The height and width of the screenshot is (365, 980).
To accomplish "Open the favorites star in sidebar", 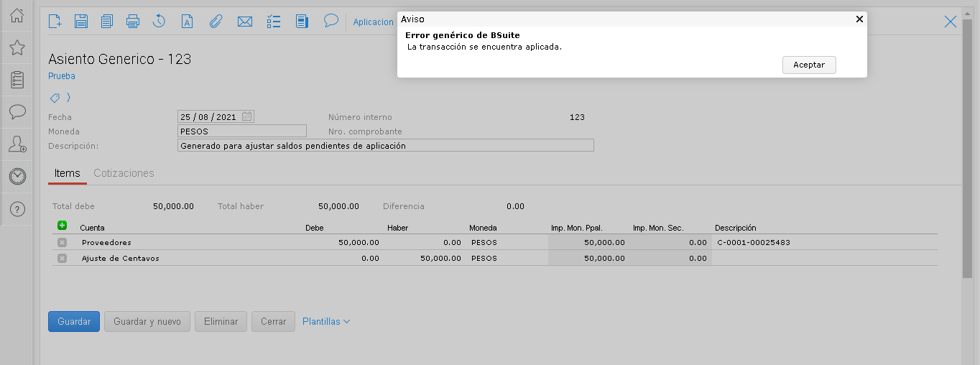I will tap(17, 47).
